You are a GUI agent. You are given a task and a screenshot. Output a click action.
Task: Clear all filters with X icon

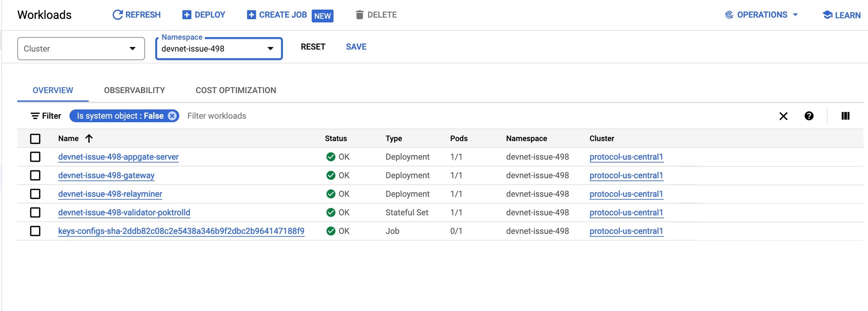(783, 116)
